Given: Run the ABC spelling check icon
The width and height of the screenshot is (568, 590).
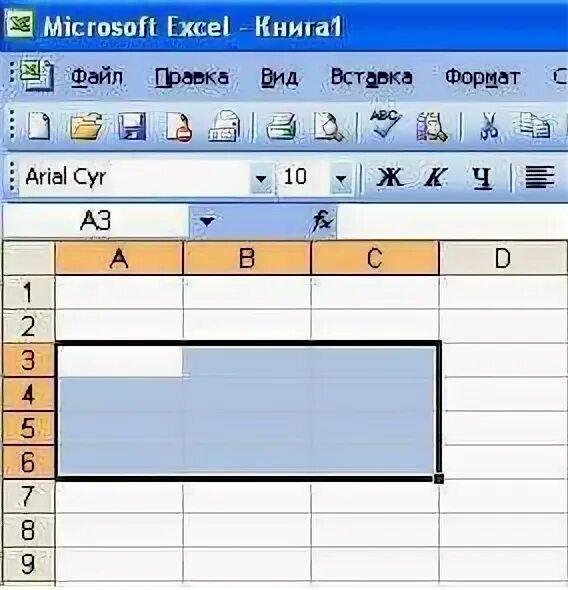Looking at the screenshot, I should tap(384, 124).
